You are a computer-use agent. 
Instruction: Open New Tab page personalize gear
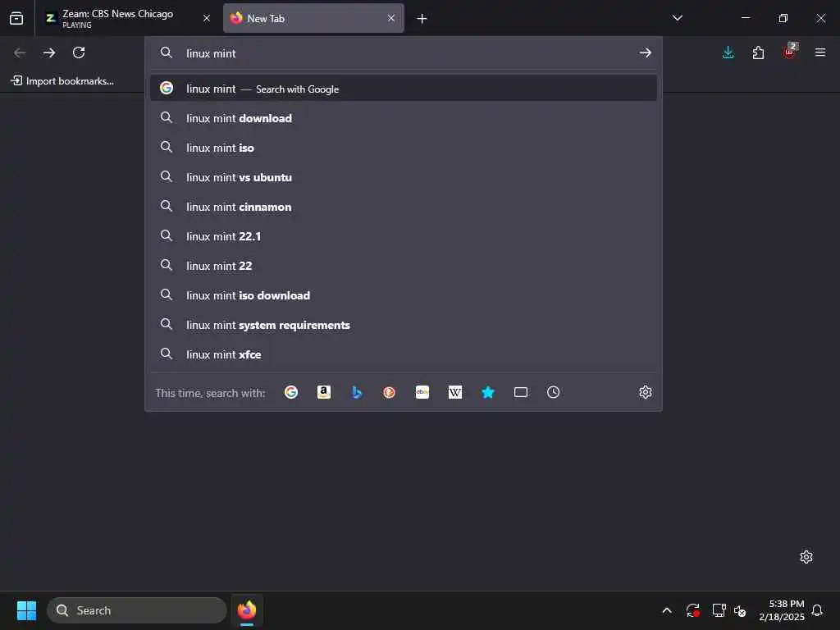(806, 557)
